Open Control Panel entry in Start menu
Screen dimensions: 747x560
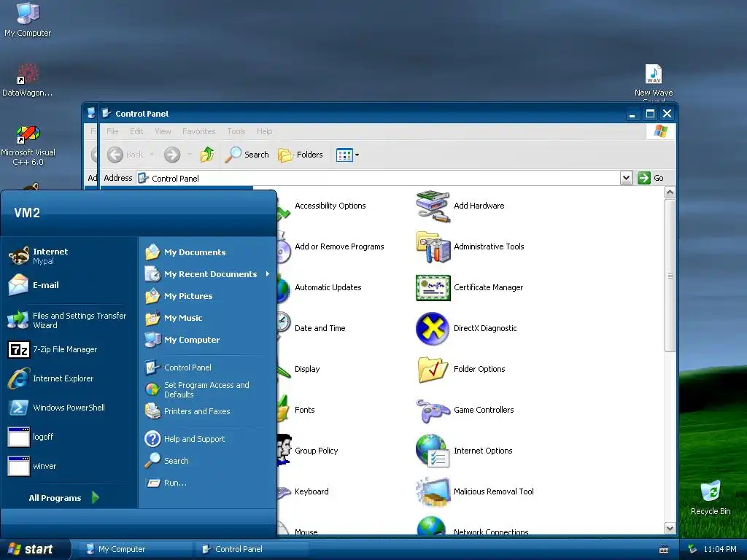(178, 367)
